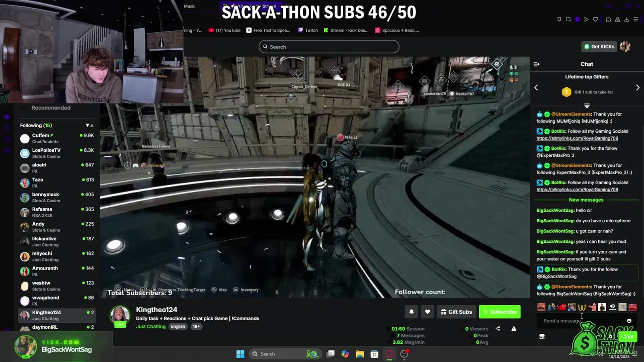Image resolution: width=644 pixels, height=362 pixels.
Task: Click the New messages divider in chat
Action: (586, 200)
